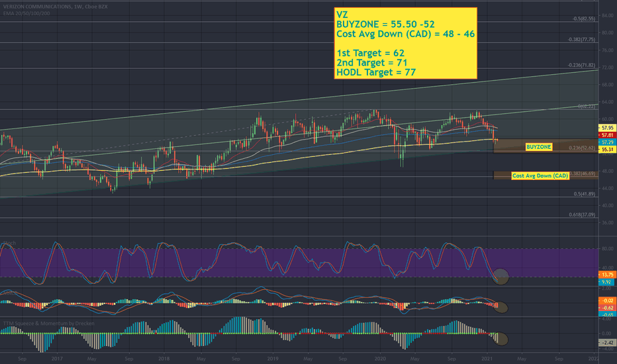
Task: Click the 0.236(52.62) Fibonacci level label
Action: click(x=582, y=148)
